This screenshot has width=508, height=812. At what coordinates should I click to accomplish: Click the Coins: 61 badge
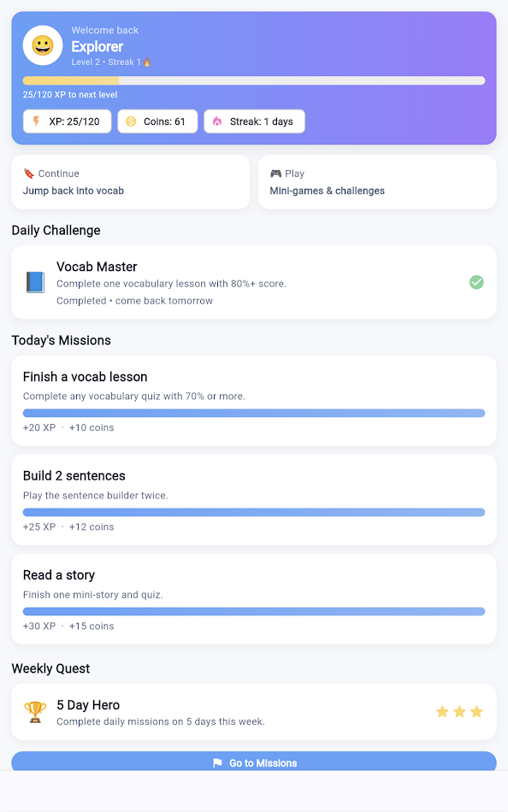point(157,121)
